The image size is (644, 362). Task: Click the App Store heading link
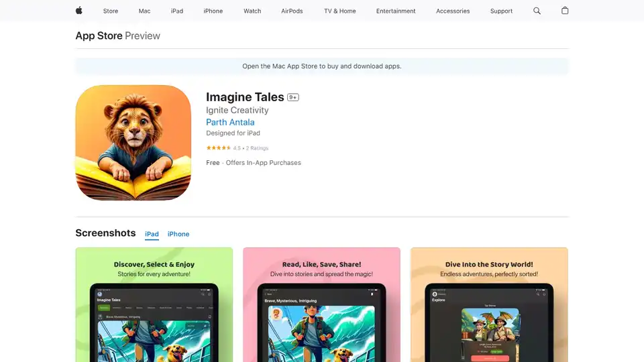pos(99,36)
